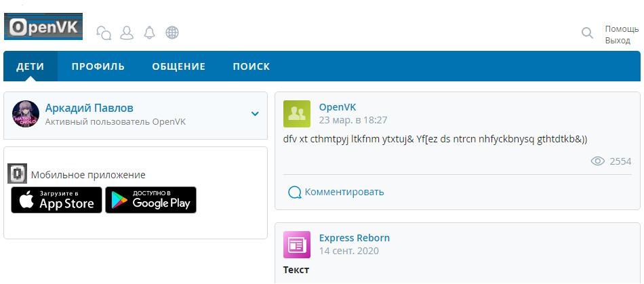Click the views eye icon
Screen dimensions: 644x284
pos(598,161)
